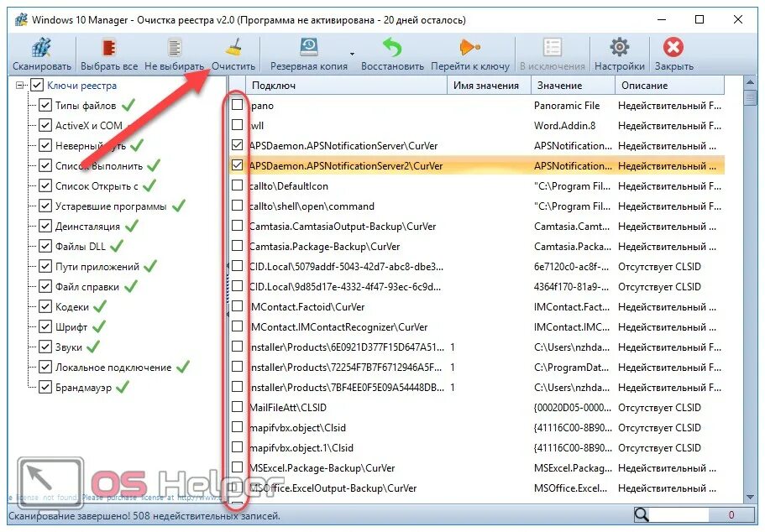The image size is (765, 532).
Task: Click the red Закрыть icon
Action: [x=673, y=47]
